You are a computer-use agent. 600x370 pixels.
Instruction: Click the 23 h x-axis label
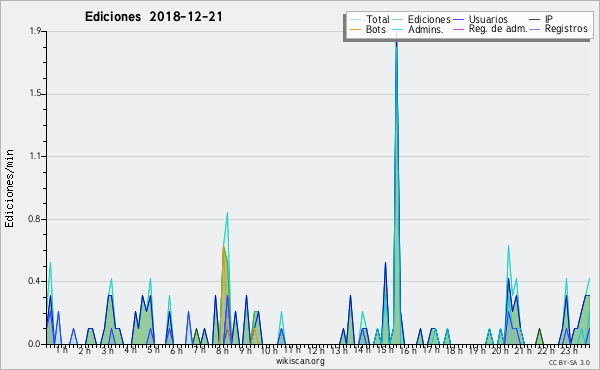(x=569, y=350)
